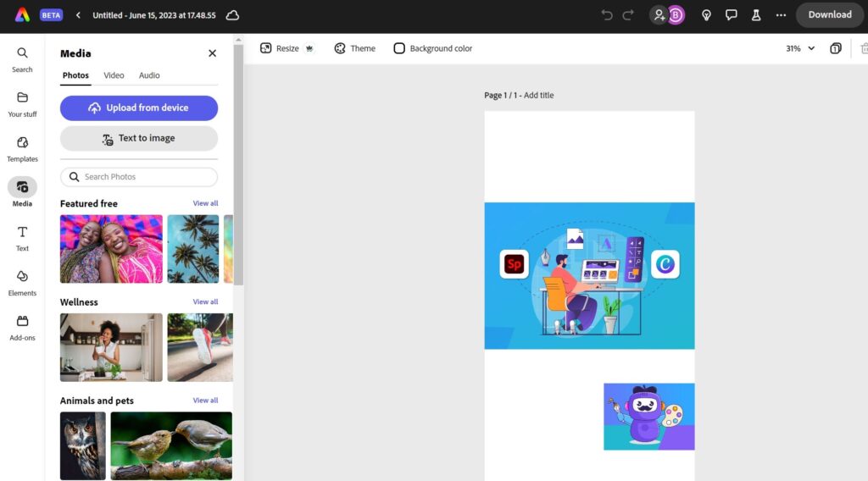Viewport: 868px width, 481px height.
Task: Open Your stuff in the sidebar
Action: click(x=22, y=104)
